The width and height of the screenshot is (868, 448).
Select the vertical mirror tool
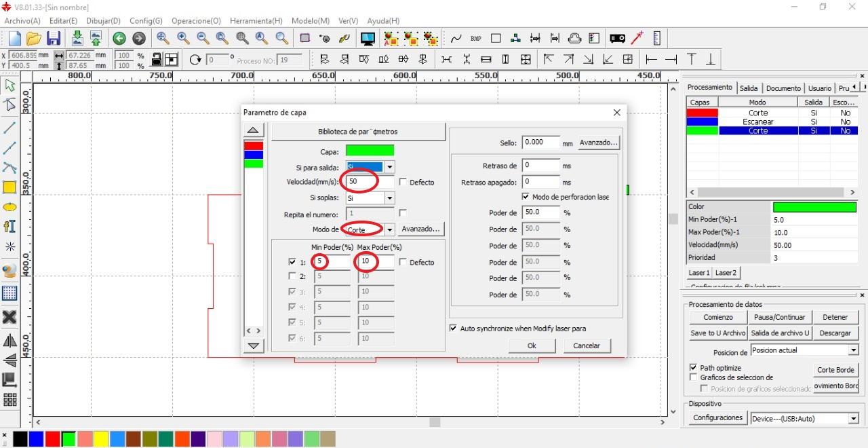coord(9,360)
